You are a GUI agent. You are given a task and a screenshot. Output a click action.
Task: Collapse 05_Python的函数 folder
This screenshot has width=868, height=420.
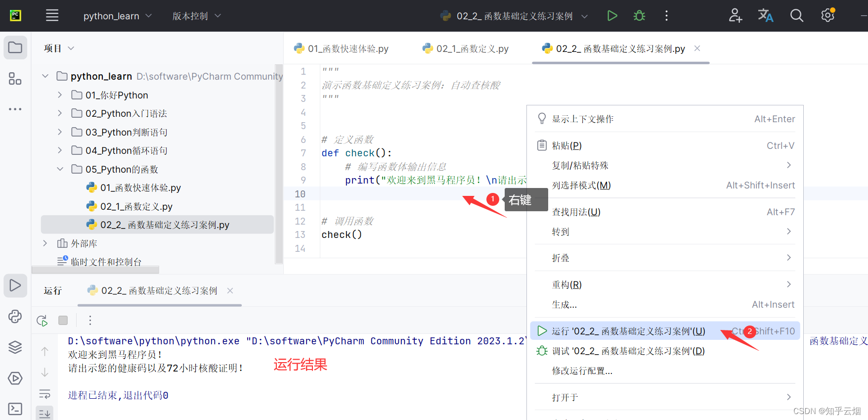[x=60, y=169]
